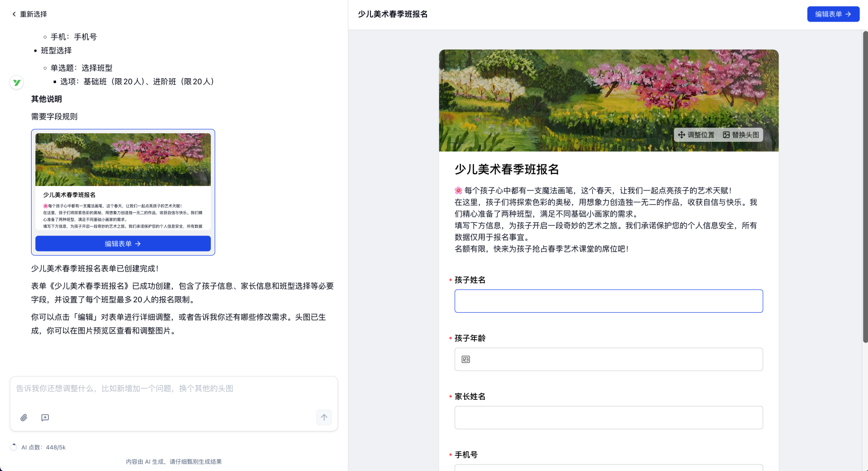Click the form heading 少儿美术春季班报名
The width and height of the screenshot is (868, 471).
pos(506,170)
